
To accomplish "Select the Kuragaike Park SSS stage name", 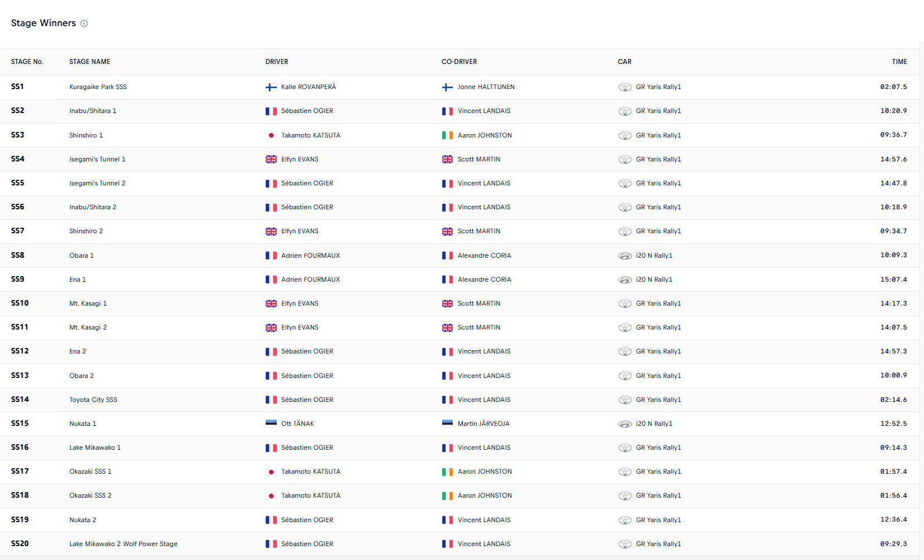I will click(x=98, y=87).
